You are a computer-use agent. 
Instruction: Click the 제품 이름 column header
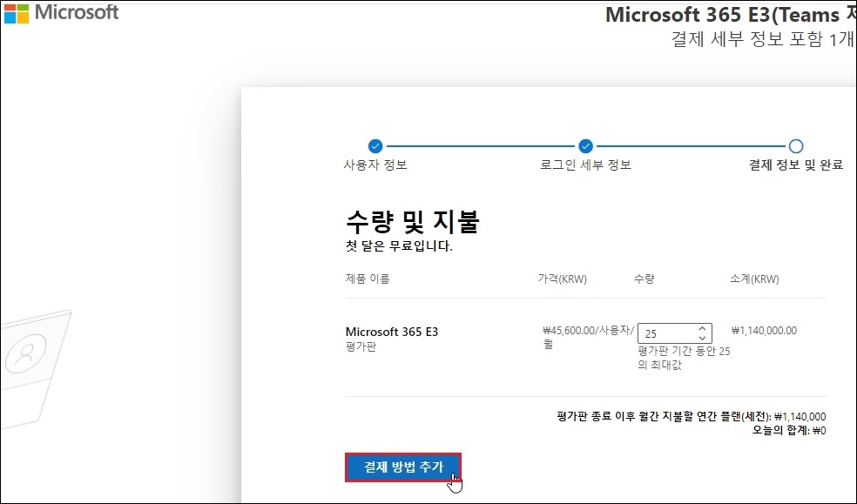click(x=368, y=279)
